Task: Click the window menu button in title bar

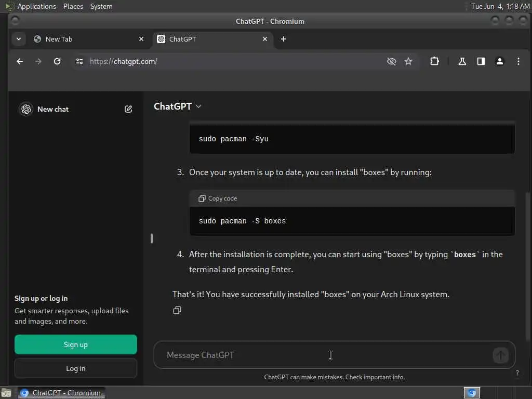Action: [x=15, y=20]
